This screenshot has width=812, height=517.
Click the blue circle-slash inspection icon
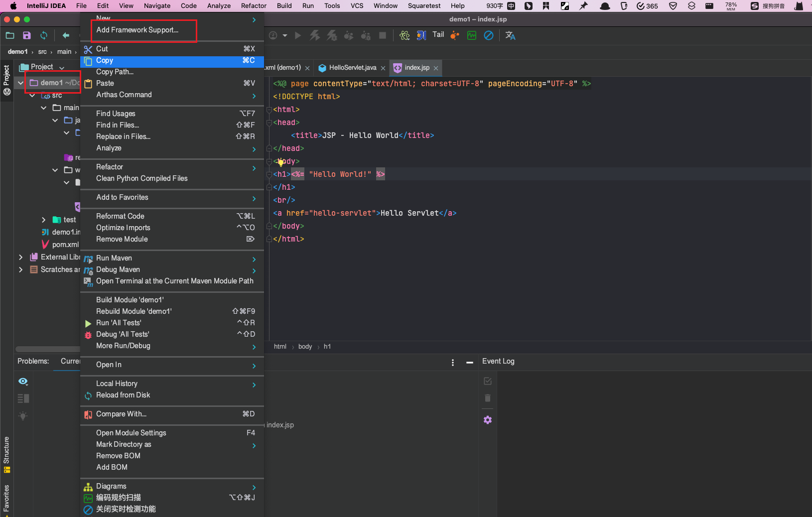pos(489,35)
